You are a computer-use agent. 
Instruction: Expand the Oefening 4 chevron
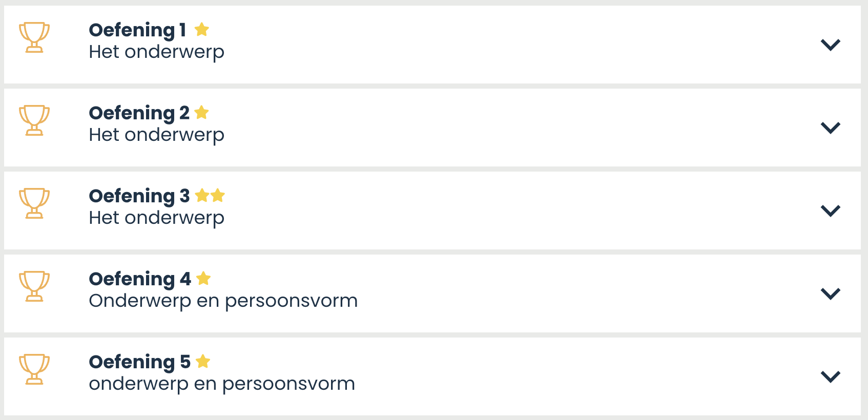pyautogui.click(x=830, y=293)
